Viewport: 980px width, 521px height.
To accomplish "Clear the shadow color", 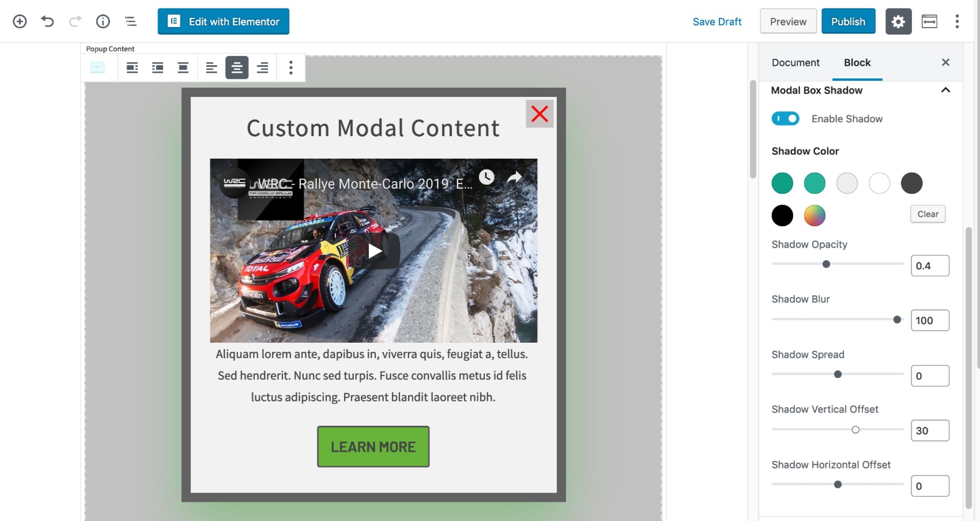I will point(928,214).
